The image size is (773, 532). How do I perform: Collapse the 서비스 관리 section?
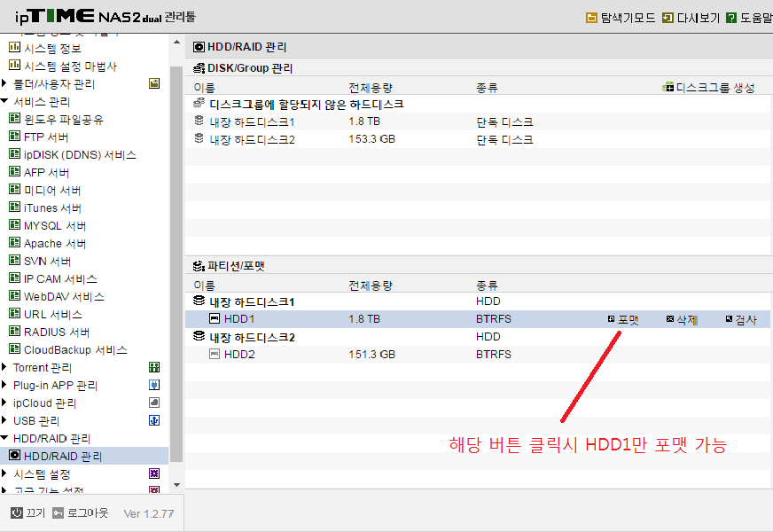[4, 101]
